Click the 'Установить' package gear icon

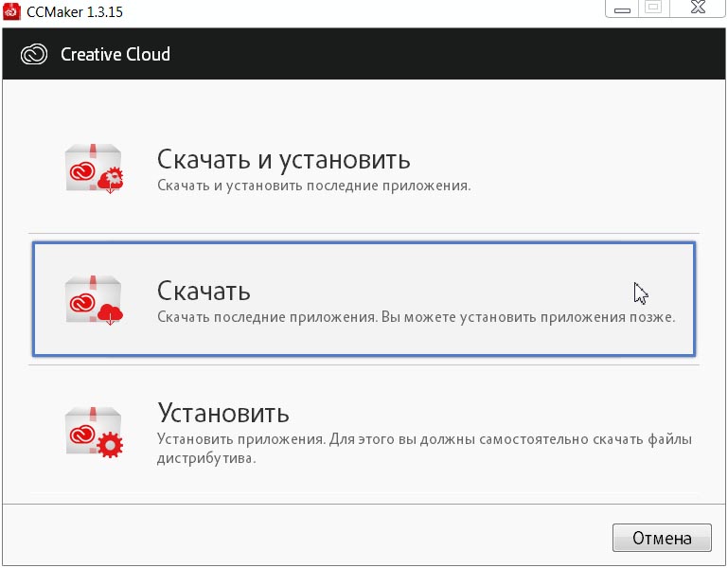(x=95, y=433)
